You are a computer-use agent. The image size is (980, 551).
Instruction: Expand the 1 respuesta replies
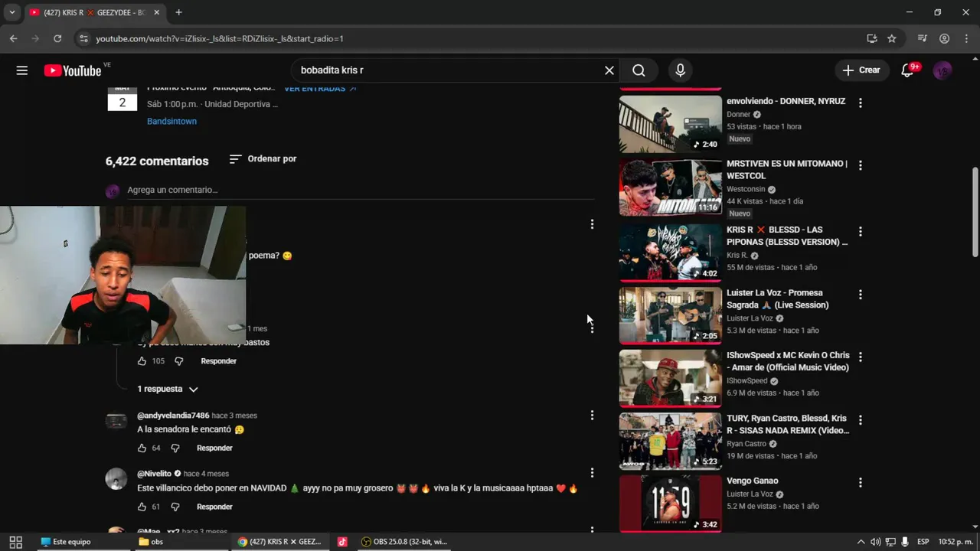168,389
